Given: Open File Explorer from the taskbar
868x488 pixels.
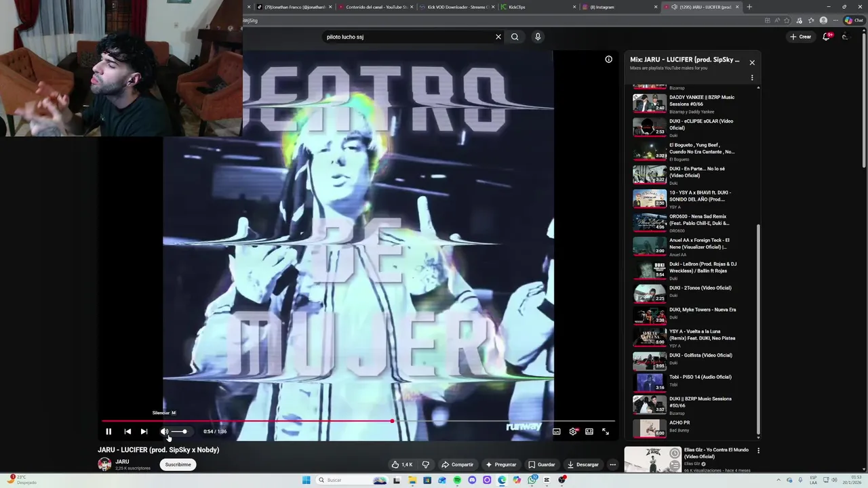Looking at the screenshot, I should (x=412, y=480).
